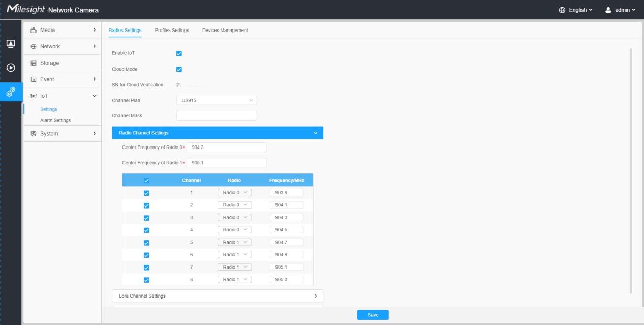Open the Playback icon in left rail

10,67
